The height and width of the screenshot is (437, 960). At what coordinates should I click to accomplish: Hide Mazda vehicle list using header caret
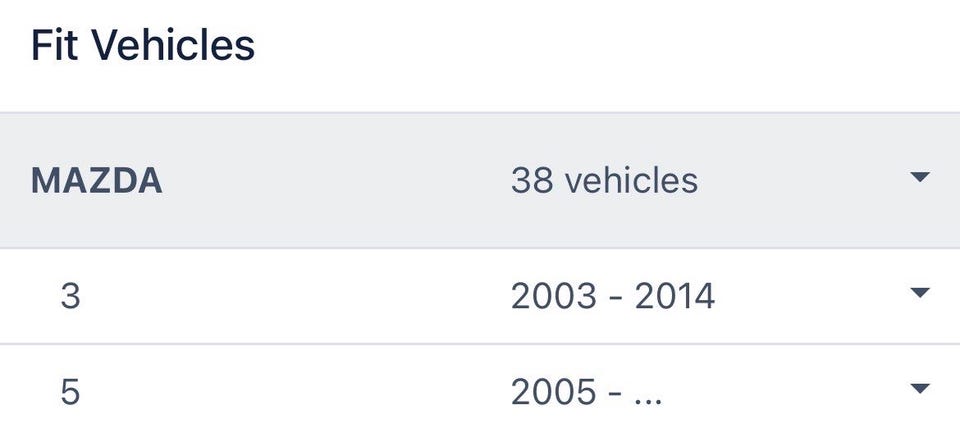point(920,178)
